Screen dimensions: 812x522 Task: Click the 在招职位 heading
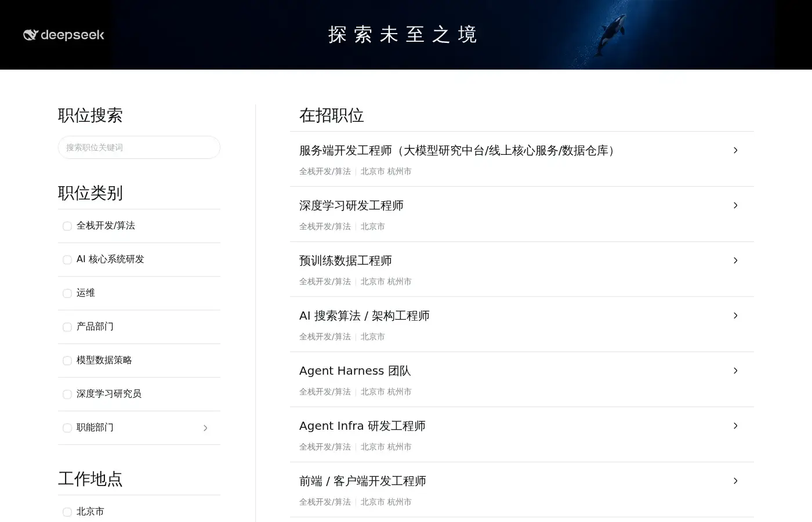(332, 115)
